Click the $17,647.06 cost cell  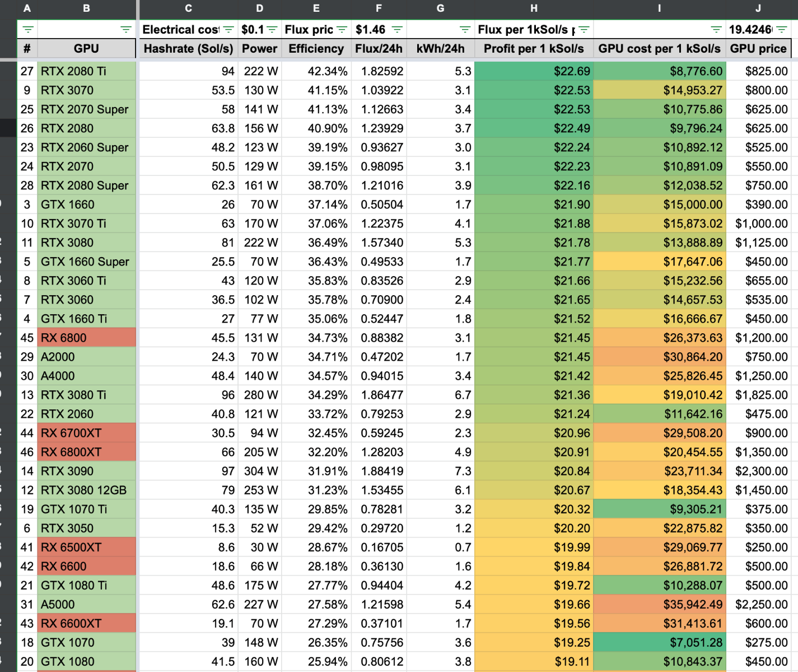coord(660,262)
